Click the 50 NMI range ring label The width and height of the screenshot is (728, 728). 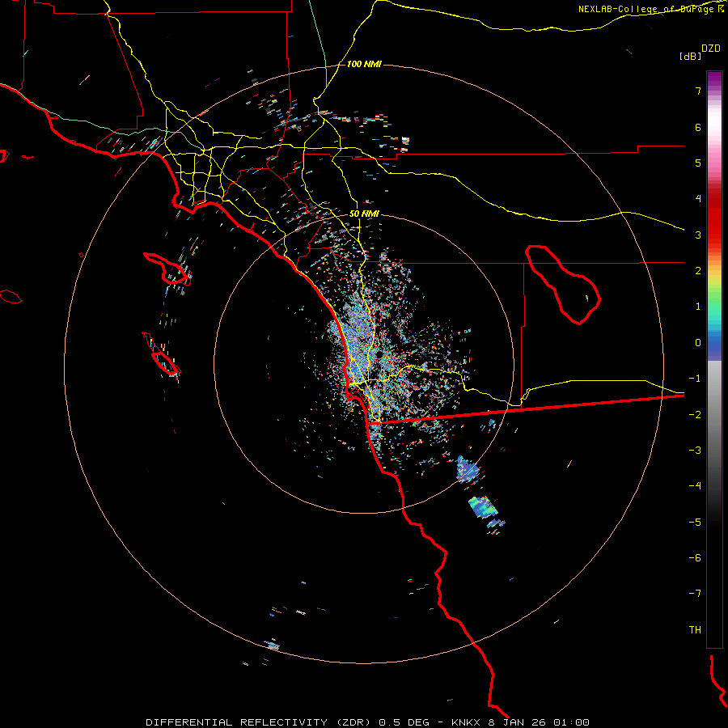(x=364, y=214)
